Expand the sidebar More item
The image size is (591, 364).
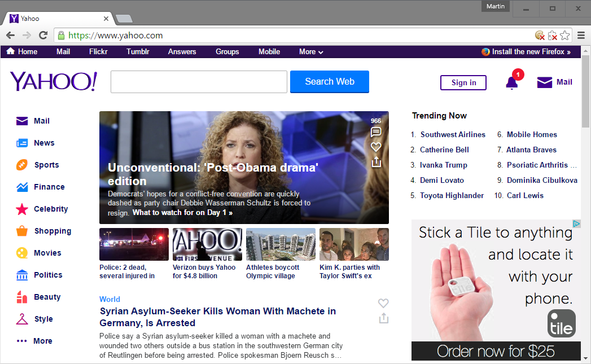coord(34,341)
